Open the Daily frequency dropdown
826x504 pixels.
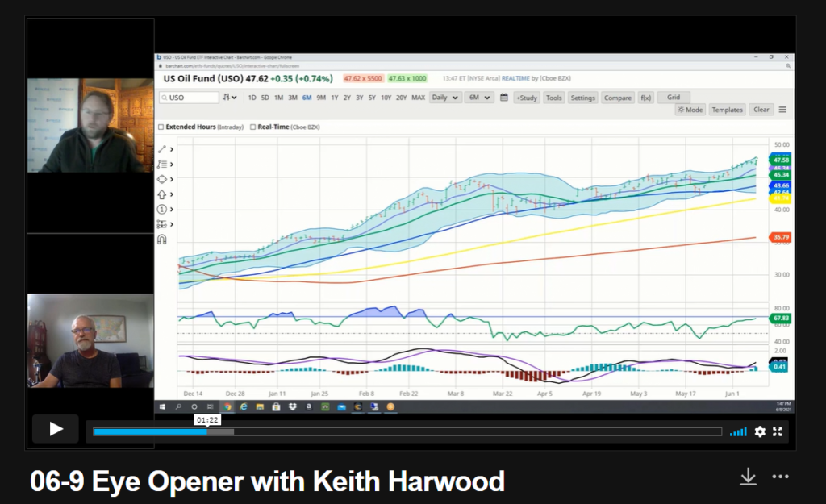point(445,98)
